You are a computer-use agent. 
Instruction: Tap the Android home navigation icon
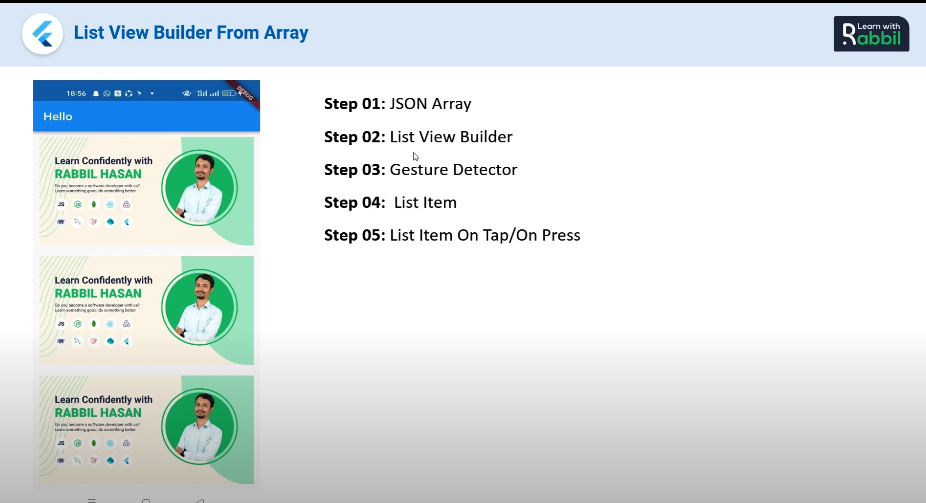(x=146, y=499)
